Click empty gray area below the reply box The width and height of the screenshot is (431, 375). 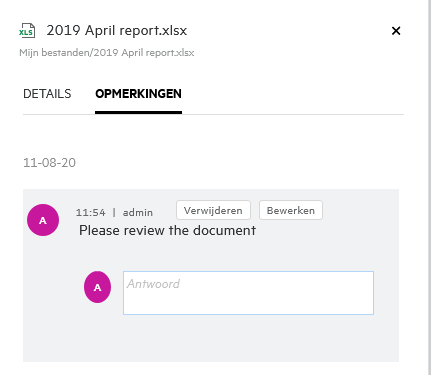click(211, 338)
